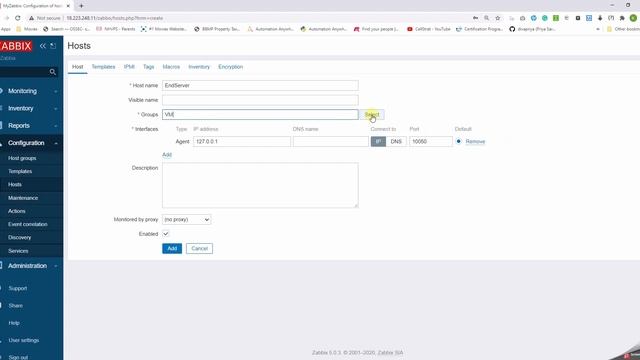The width and height of the screenshot is (640, 360).
Task: Open the Share link in sidebar
Action: tap(16, 305)
